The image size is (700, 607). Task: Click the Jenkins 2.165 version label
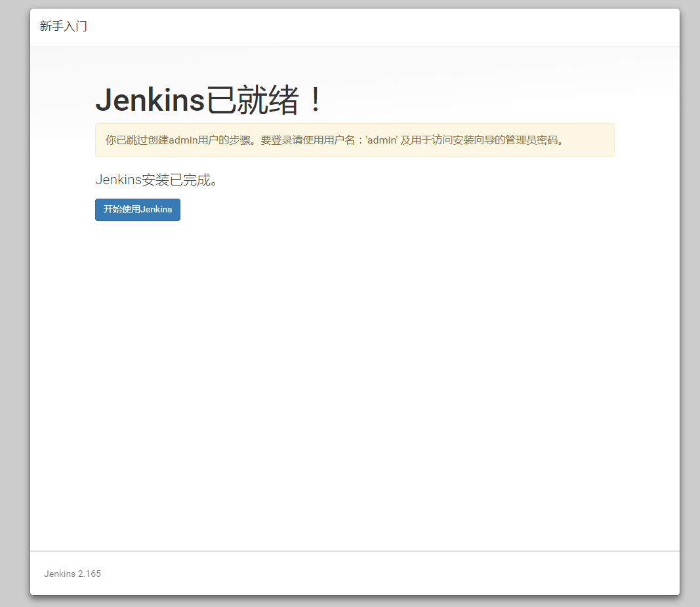[72, 574]
